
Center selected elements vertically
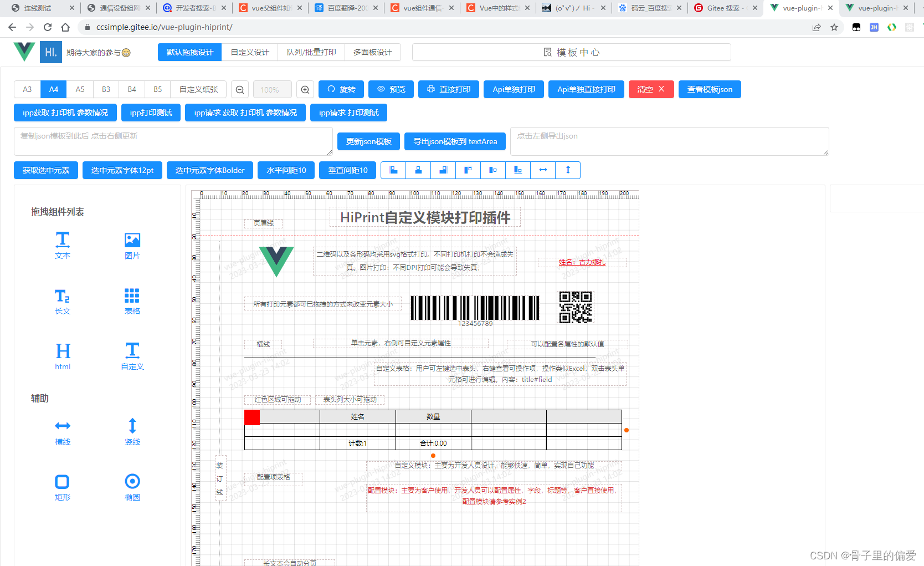click(493, 170)
